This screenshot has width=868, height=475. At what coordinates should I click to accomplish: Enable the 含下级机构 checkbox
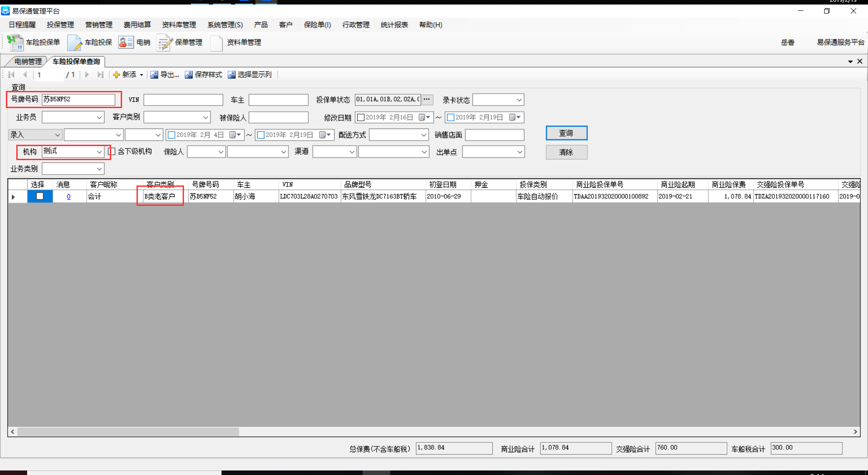[112, 152]
